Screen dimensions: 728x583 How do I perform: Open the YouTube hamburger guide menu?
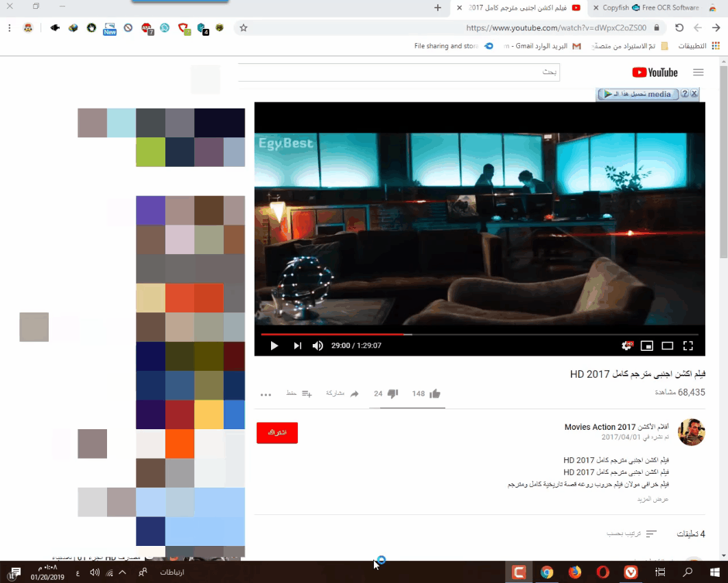pyautogui.click(x=698, y=72)
